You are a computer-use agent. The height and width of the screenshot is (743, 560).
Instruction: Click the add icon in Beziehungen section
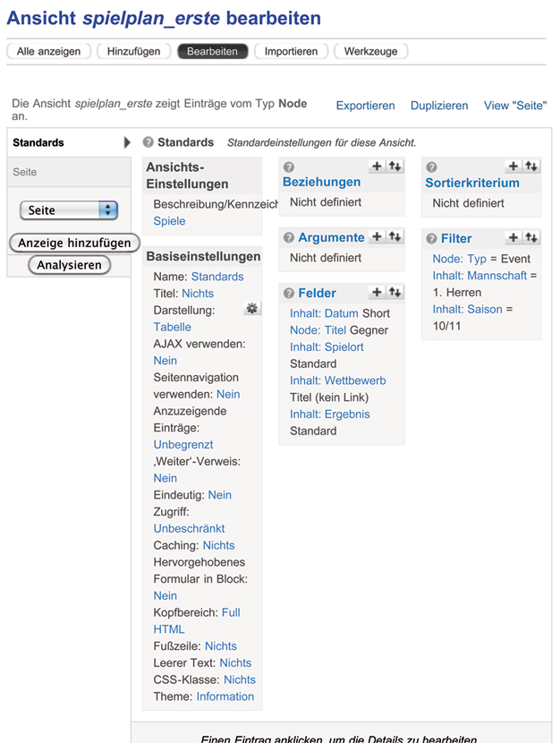click(377, 167)
